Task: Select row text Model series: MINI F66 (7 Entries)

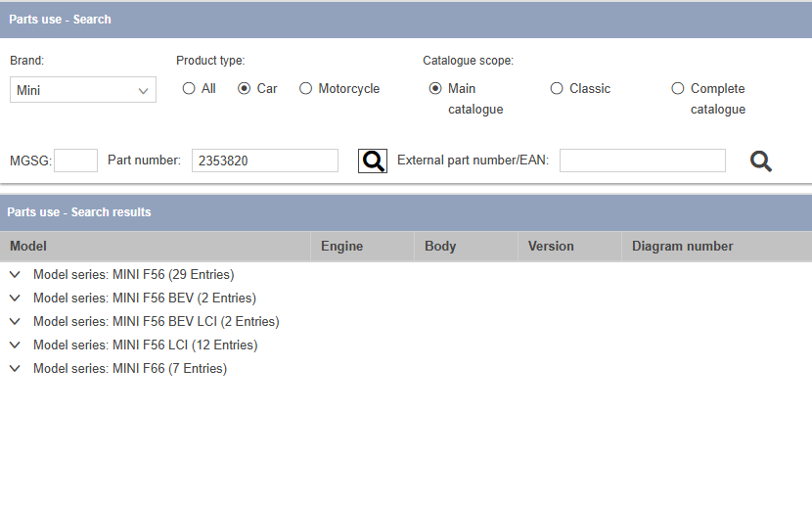Action: coord(130,368)
